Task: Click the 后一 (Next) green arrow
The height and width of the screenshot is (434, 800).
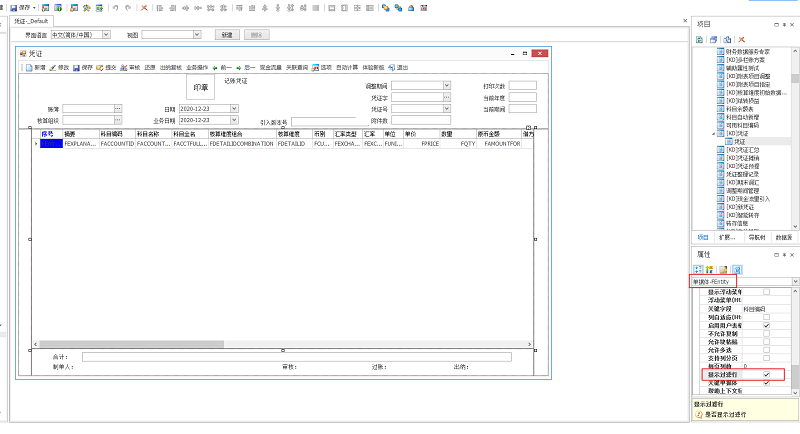Action: click(x=239, y=68)
